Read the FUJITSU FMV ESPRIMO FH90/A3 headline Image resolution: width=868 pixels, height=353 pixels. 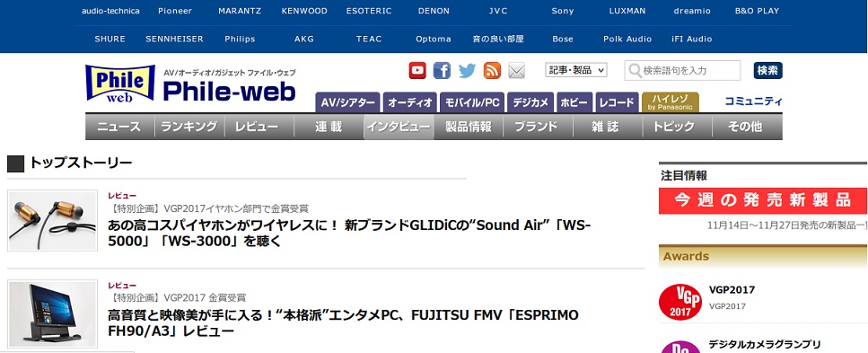343,323
